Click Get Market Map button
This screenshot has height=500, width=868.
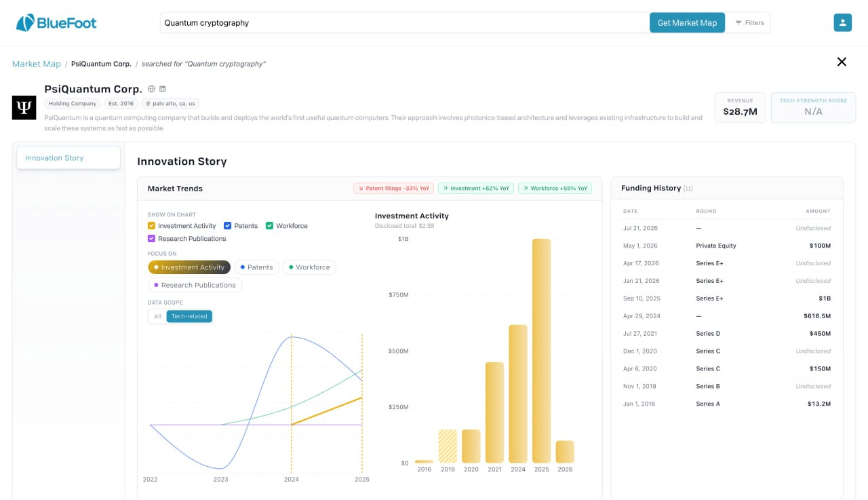click(x=687, y=22)
